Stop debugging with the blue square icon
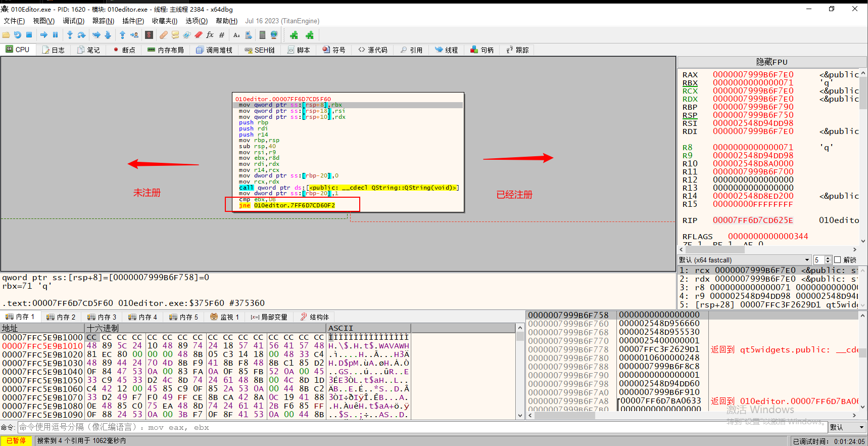 pos(29,35)
